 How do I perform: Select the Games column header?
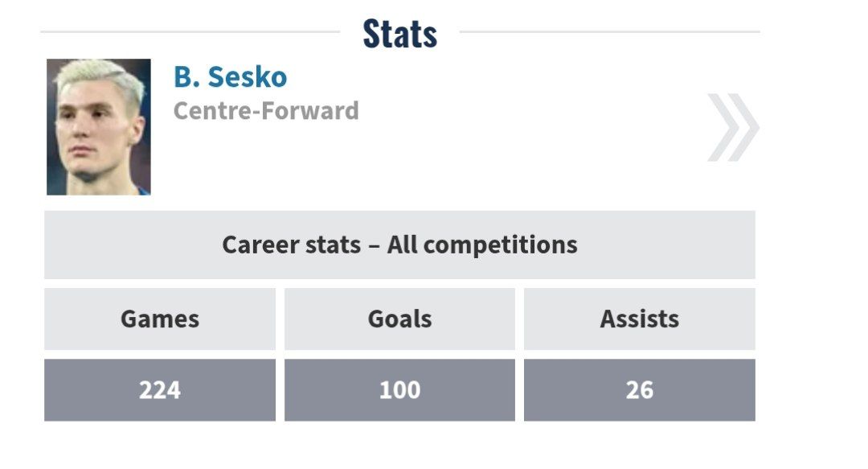pyautogui.click(x=159, y=319)
